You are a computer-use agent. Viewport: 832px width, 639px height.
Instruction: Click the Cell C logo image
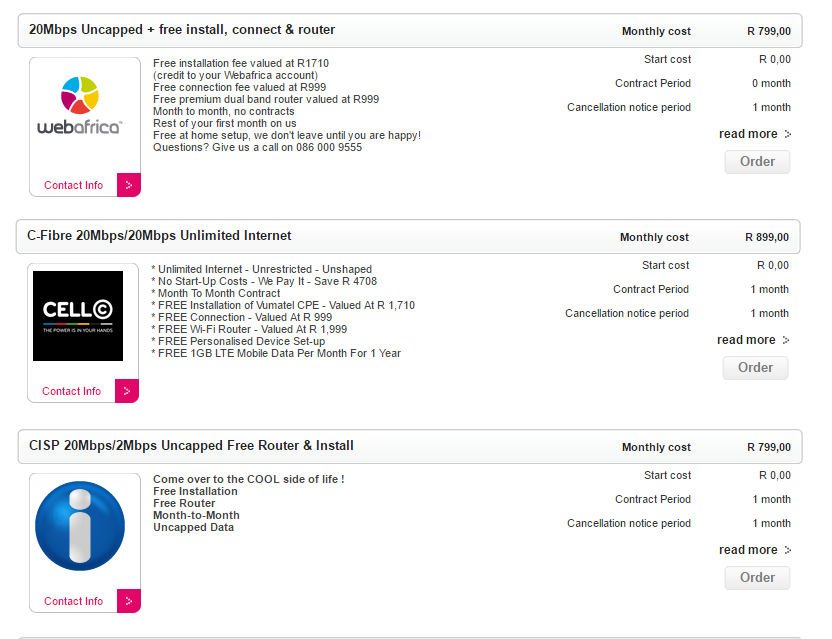(x=78, y=316)
